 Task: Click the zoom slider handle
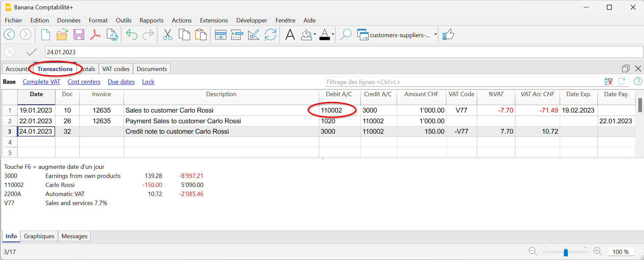(x=566, y=252)
